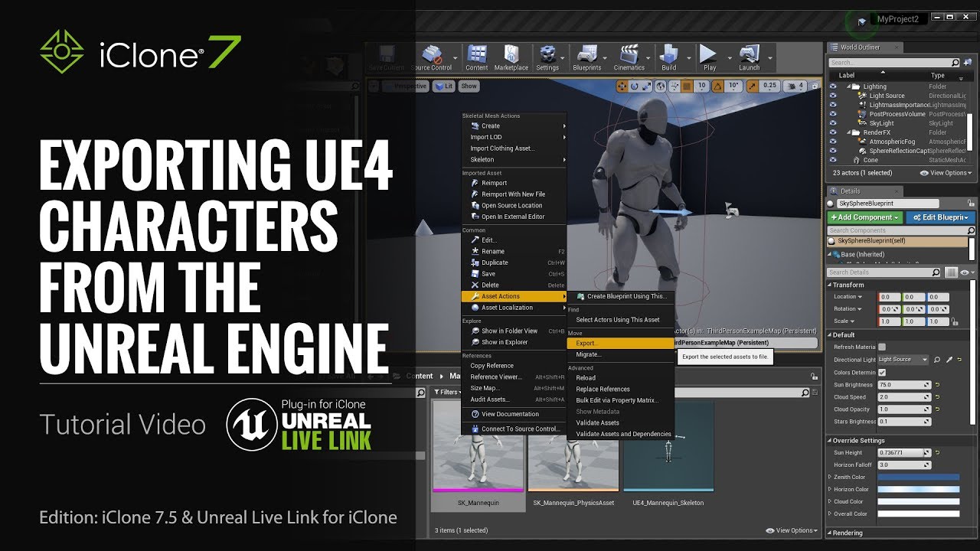Screen dimensions: 980x551
Task: Toggle visibility eye for Cone
Action: coord(833,160)
